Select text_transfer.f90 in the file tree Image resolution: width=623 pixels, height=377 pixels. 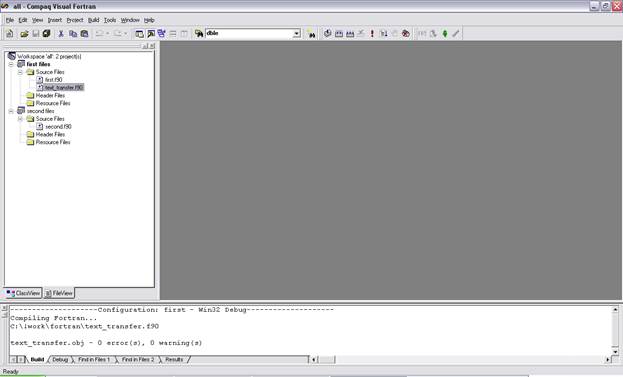click(x=64, y=87)
